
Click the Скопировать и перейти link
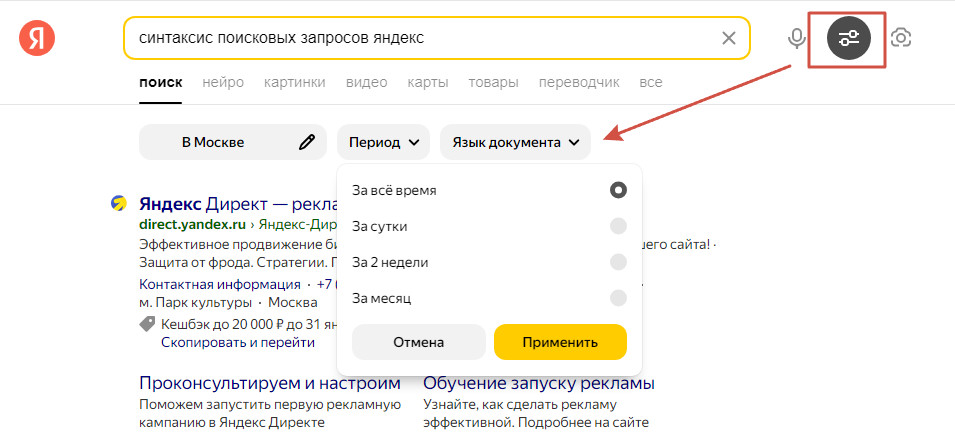pyautogui.click(x=238, y=343)
